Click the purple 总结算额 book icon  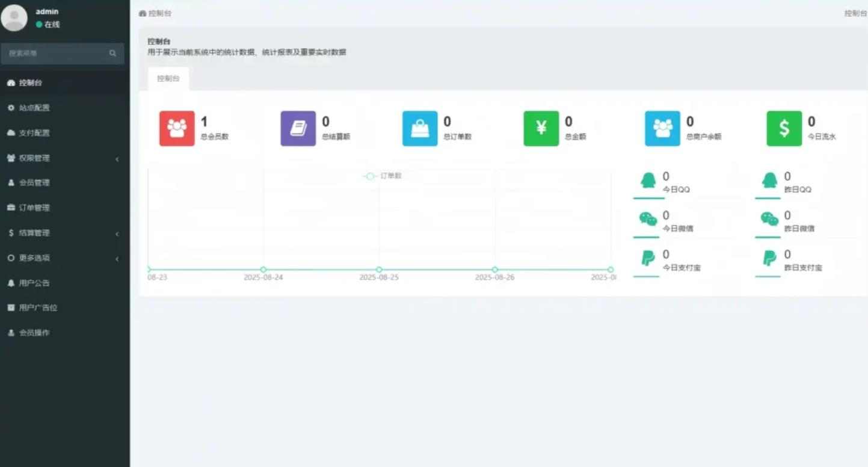coord(298,128)
